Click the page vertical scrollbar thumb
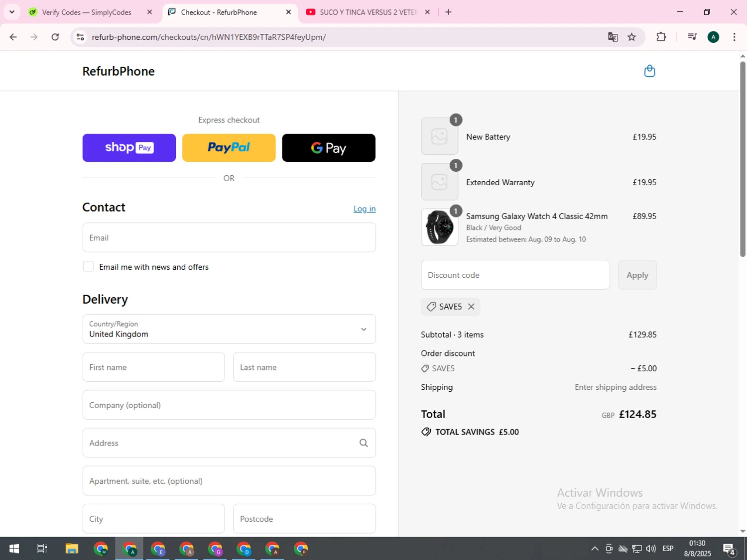The width and height of the screenshot is (747, 560). point(743,158)
